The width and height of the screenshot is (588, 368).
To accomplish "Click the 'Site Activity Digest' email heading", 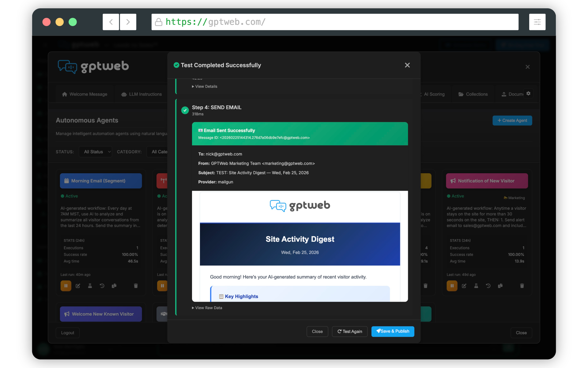I will (300, 239).
